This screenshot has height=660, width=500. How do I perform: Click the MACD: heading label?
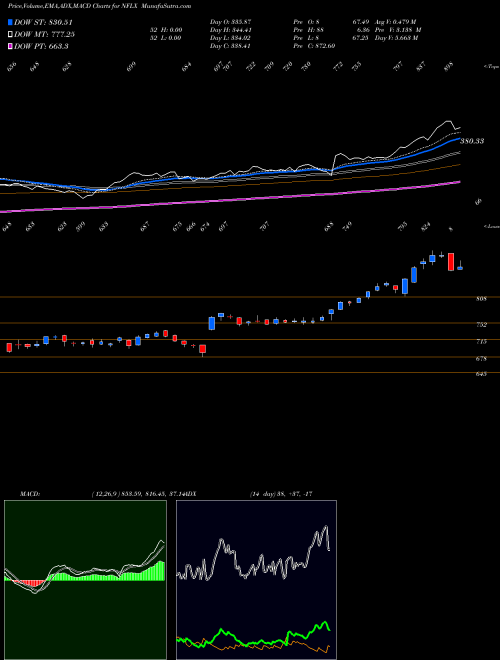pos(30,494)
